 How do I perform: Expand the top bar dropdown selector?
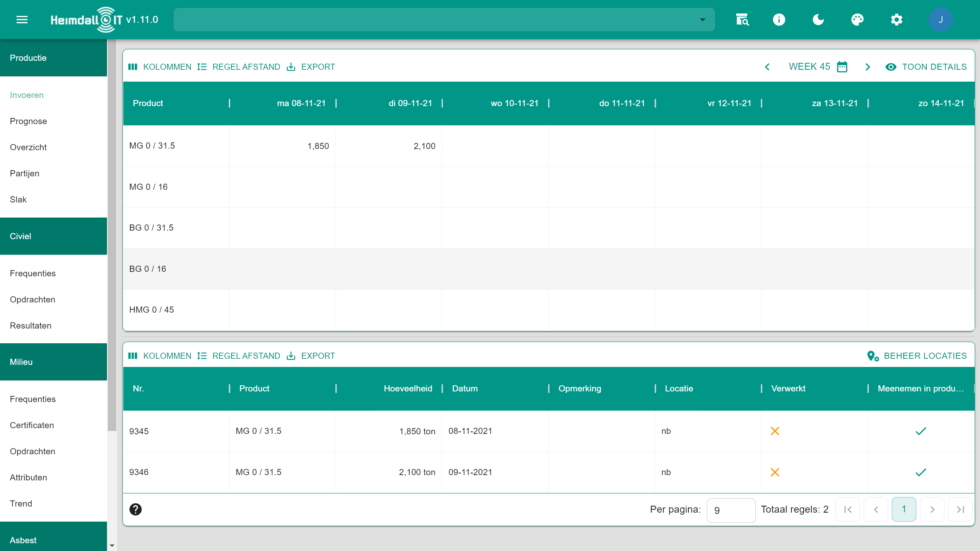click(x=702, y=20)
